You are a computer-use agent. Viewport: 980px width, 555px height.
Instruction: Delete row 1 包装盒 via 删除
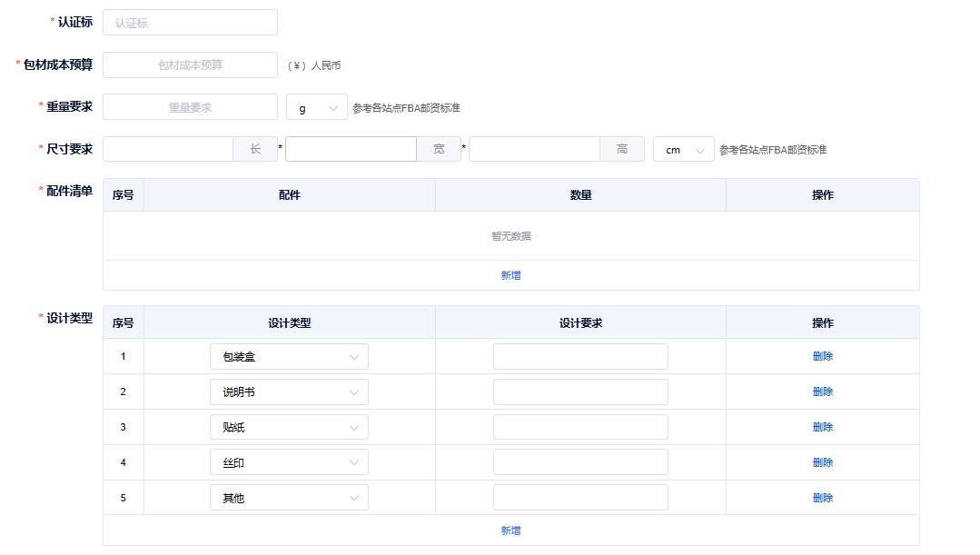tap(822, 356)
